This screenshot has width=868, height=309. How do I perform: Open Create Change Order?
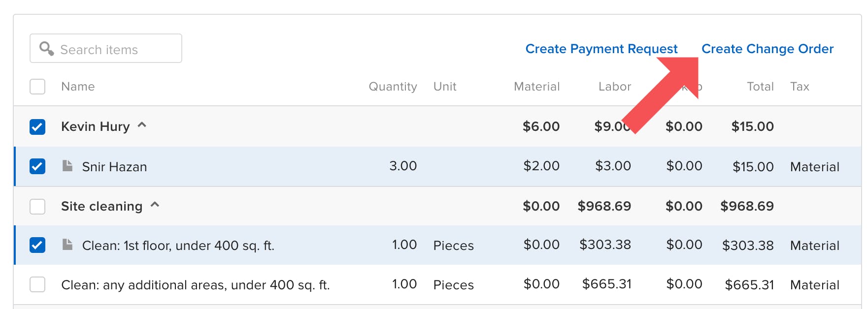(x=768, y=49)
